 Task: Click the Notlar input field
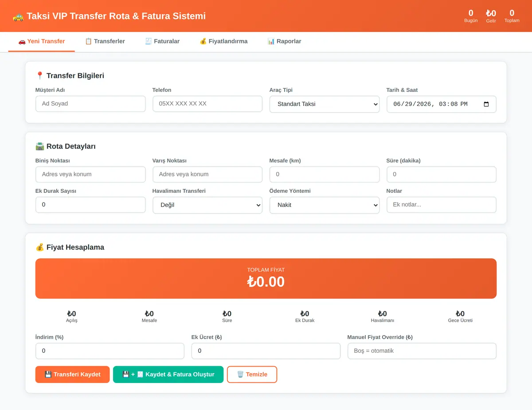coord(442,205)
